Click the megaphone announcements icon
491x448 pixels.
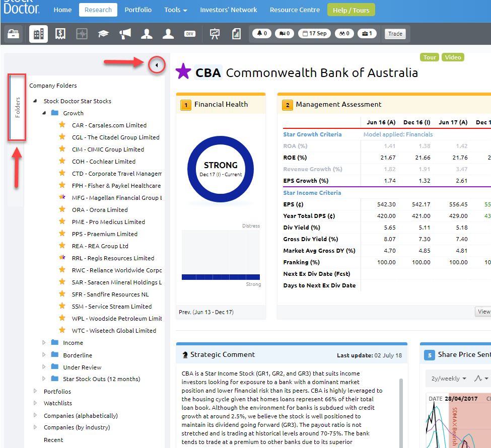coord(125,34)
